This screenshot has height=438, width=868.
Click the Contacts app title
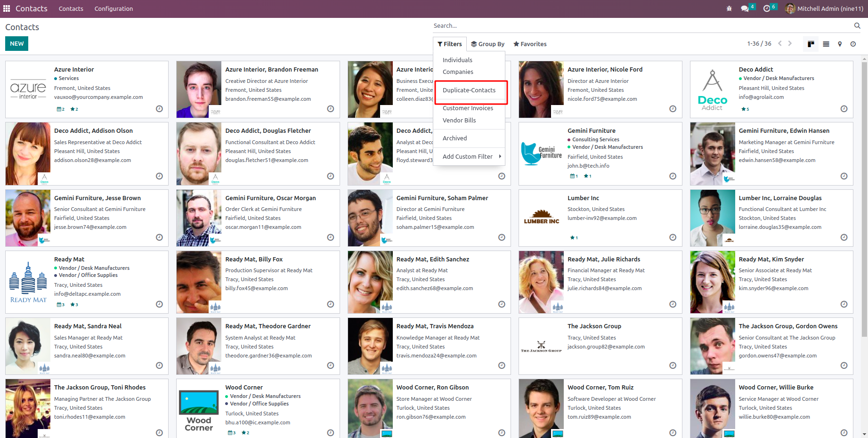click(x=31, y=8)
